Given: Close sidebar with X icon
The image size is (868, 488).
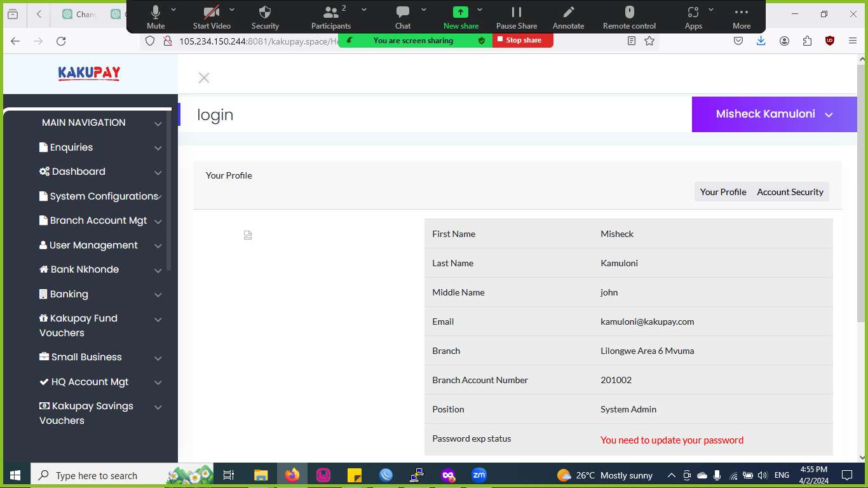Looking at the screenshot, I should coord(204,78).
